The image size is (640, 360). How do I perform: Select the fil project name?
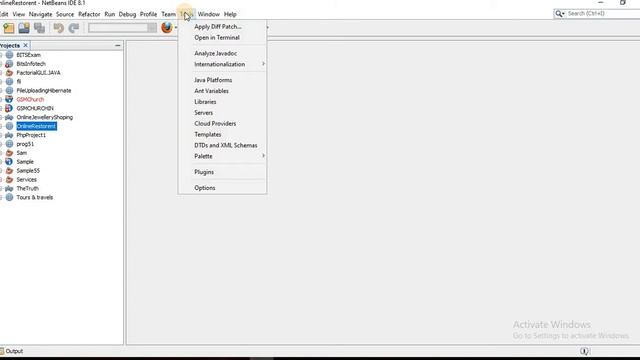(x=19, y=82)
